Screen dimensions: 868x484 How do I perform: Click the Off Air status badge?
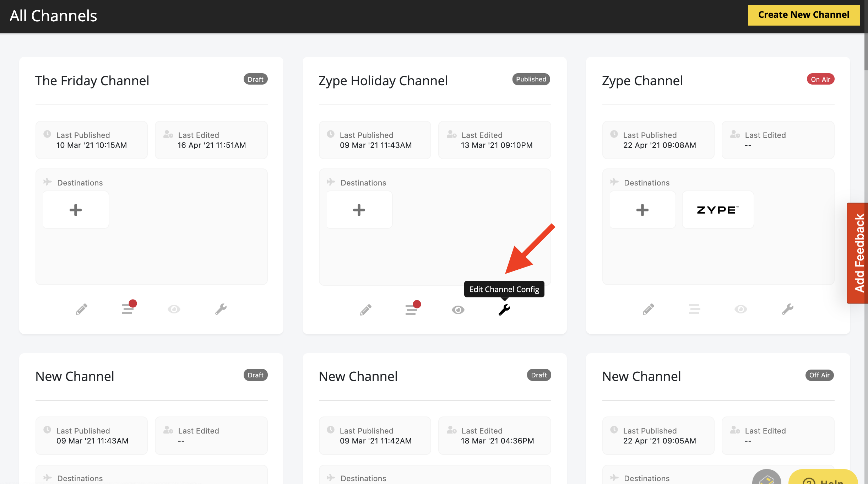(x=820, y=375)
